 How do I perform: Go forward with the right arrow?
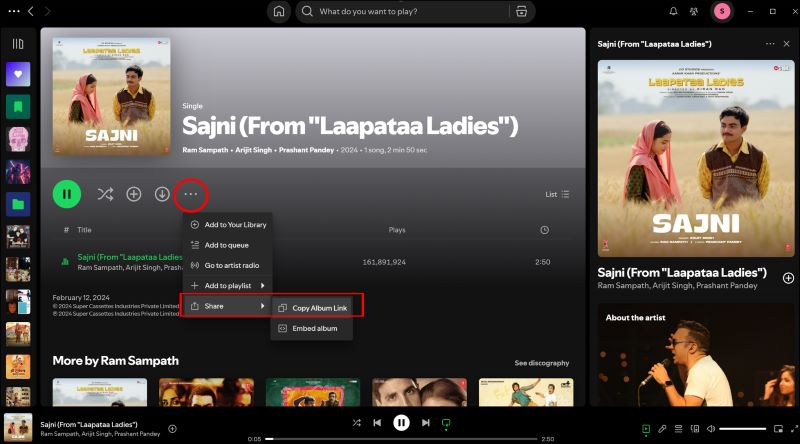47,11
